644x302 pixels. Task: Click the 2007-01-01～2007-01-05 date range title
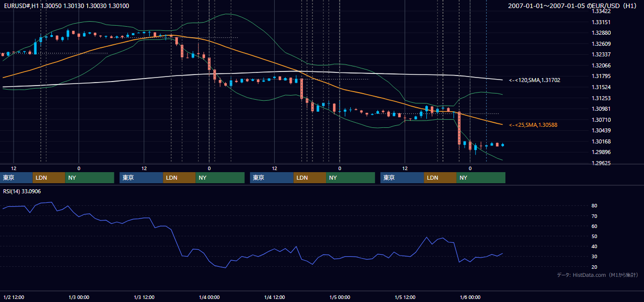click(x=572, y=6)
